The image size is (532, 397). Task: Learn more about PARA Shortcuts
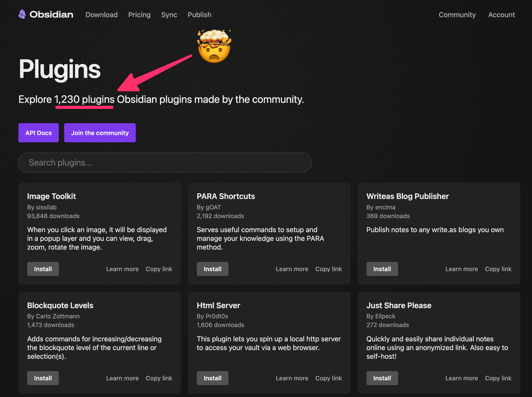click(292, 269)
